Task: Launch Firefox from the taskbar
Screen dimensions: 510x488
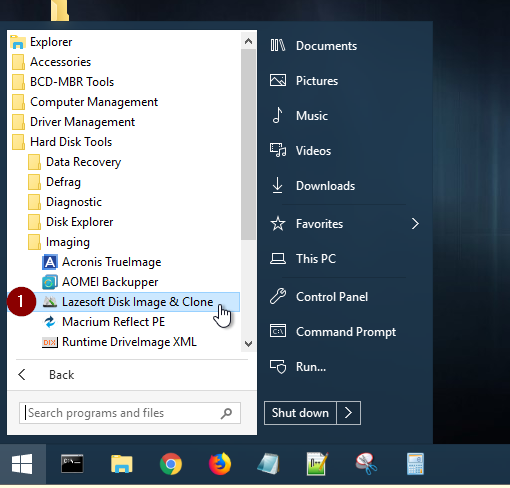Action: click(x=220, y=464)
